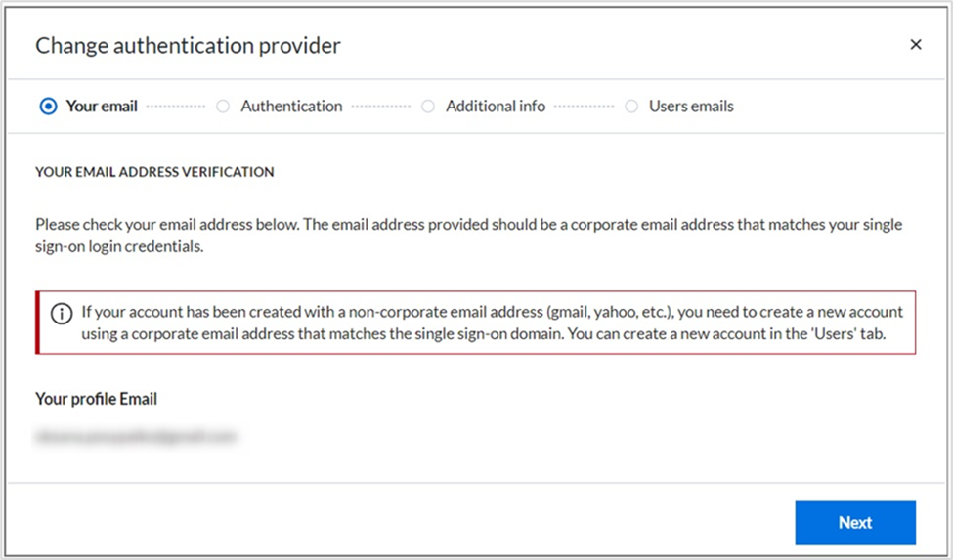Select the Authentication step radio circle
This screenshot has height=560, width=953.
tap(223, 107)
